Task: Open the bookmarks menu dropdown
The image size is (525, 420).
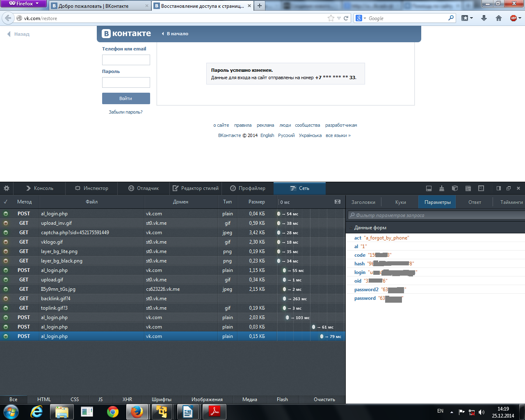Action: coord(467,18)
